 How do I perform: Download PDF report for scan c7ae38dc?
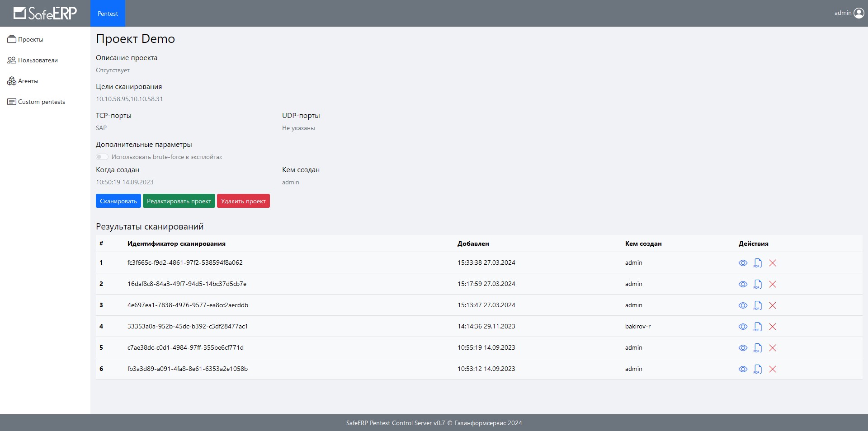(x=758, y=348)
